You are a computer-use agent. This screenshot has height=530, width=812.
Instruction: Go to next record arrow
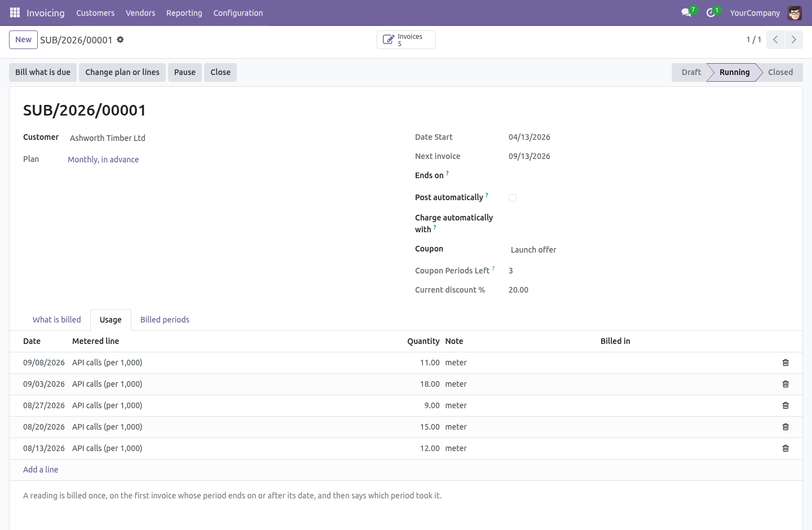click(x=793, y=39)
